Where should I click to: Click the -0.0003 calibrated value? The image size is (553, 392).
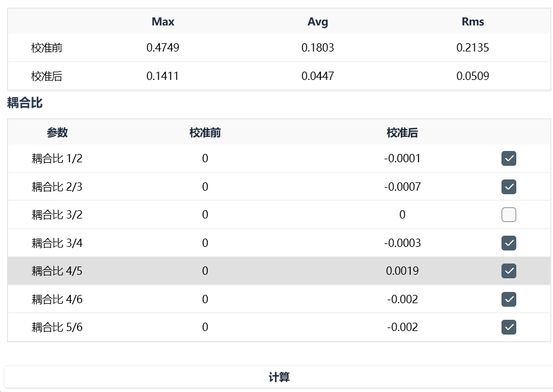(402, 243)
